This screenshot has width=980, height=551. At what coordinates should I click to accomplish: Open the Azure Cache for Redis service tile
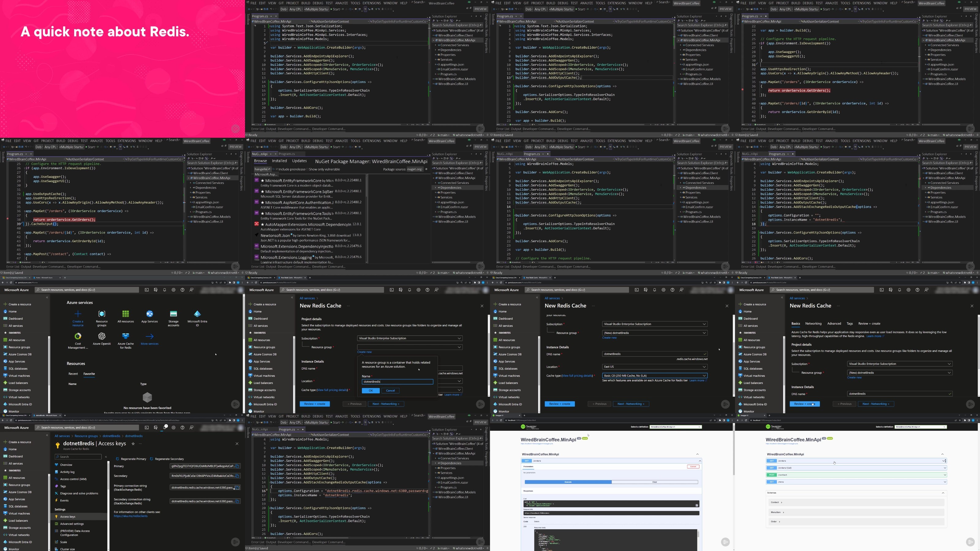tap(126, 340)
